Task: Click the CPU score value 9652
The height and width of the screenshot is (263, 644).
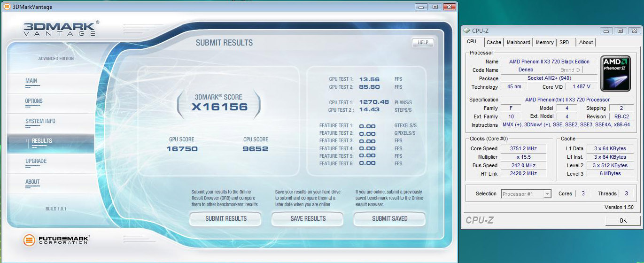Action: coord(256,149)
